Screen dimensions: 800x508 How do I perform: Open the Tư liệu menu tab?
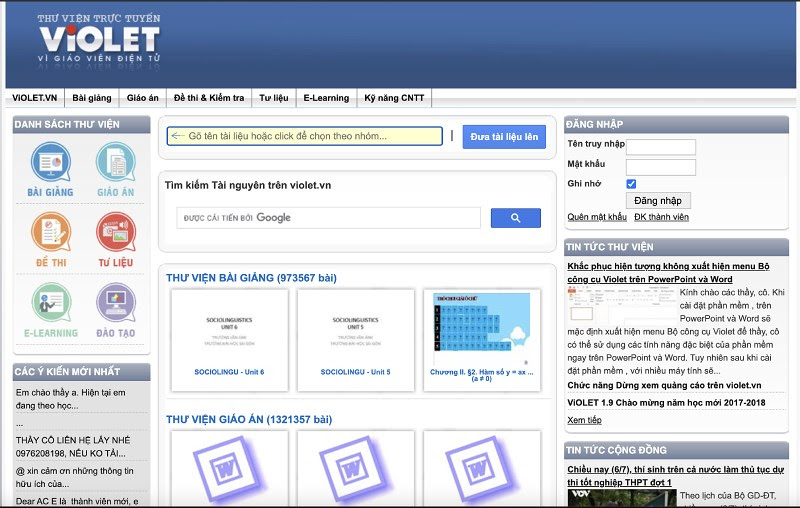point(274,98)
